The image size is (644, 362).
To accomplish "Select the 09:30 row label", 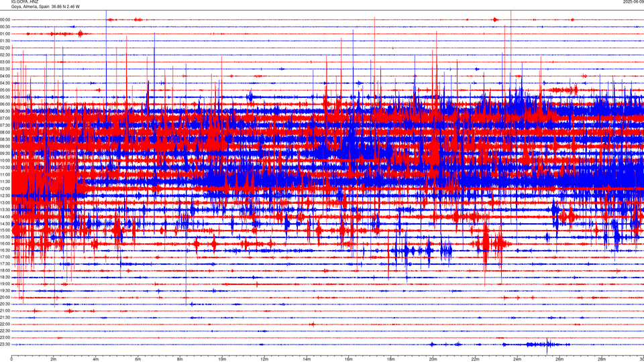I will tap(5, 154).
